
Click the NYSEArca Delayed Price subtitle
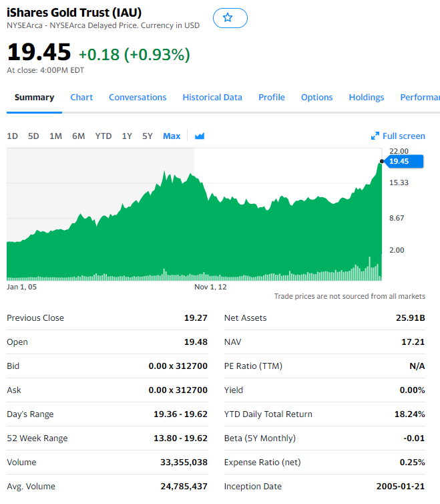point(103,25)
